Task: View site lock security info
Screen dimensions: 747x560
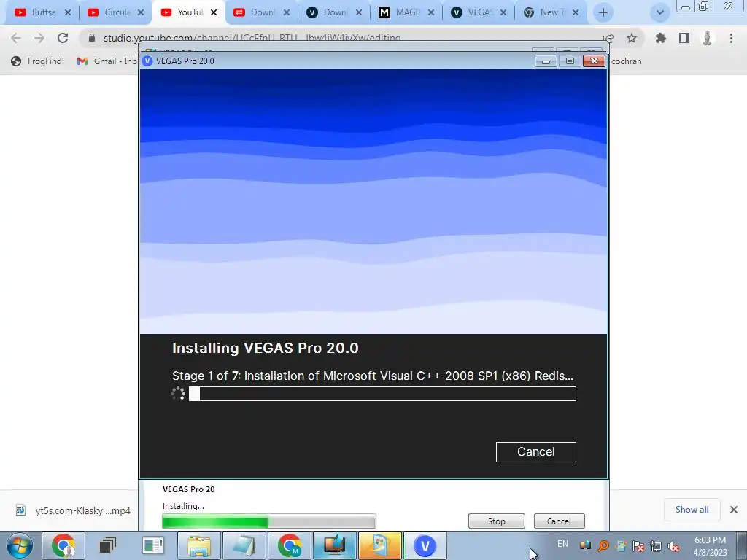Action: click(92, 38)
